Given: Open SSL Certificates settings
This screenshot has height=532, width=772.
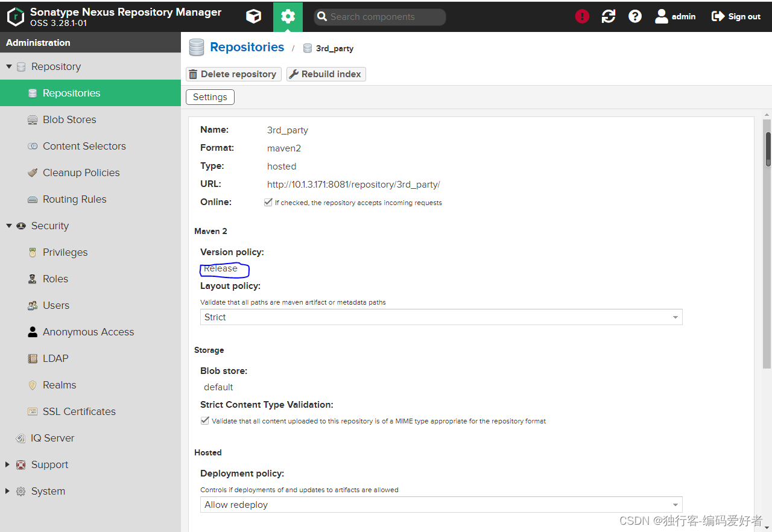Looking at the screenshot, I should pyautogui.click(x=79, y=411).
